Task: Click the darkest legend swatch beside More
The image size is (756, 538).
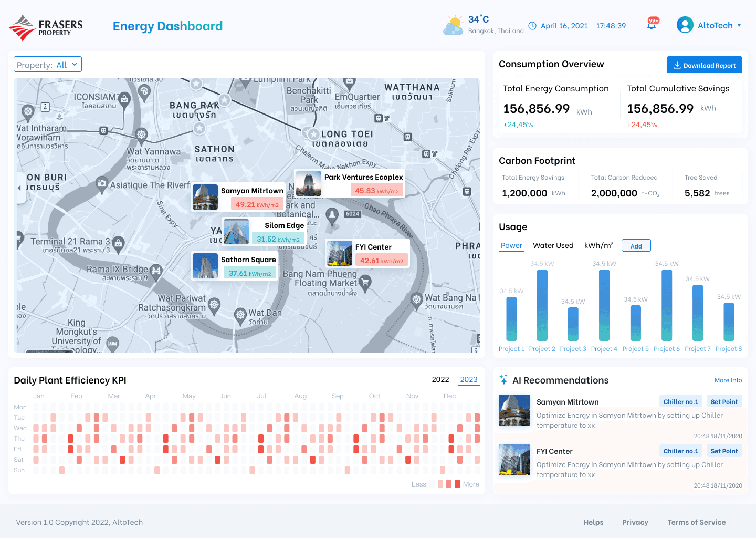Action: (x=457, y=484)
